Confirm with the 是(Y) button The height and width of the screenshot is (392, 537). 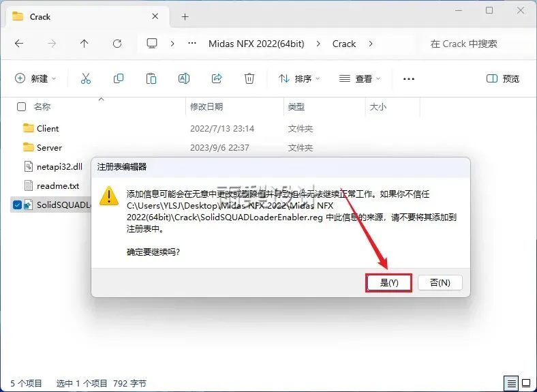click(388, 283)
